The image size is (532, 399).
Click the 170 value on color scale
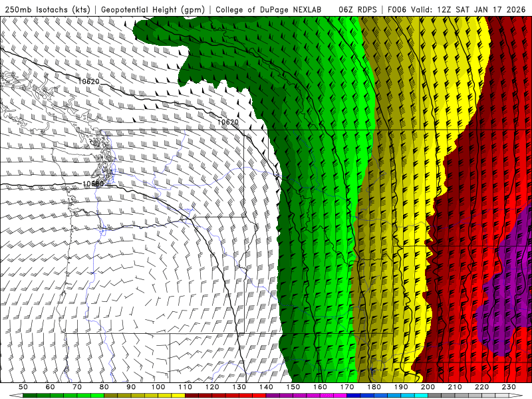[347, 387]
